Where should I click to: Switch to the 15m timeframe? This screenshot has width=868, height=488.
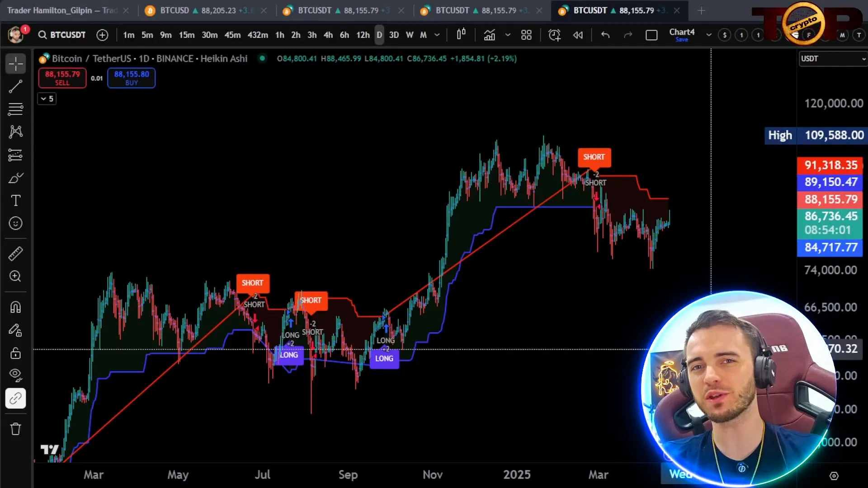tap(186, 35)
